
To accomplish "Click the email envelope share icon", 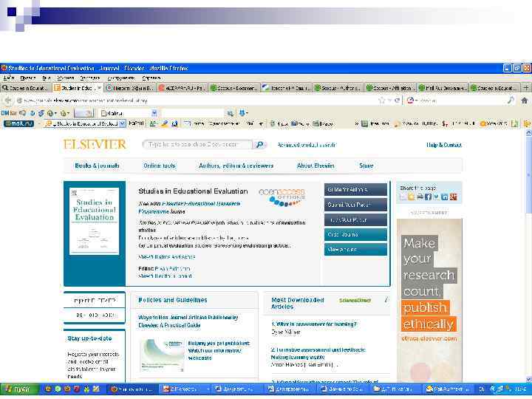I will click(x=403, y=197).
